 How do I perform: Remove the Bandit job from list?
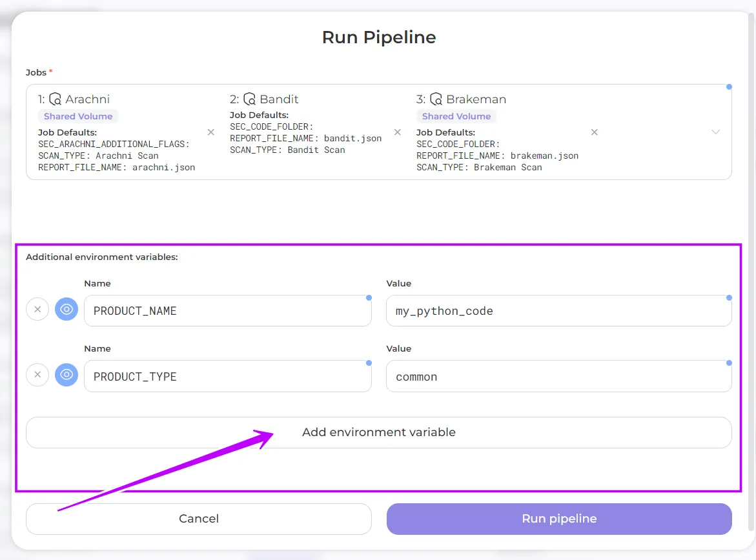click(x=398, y=132)
